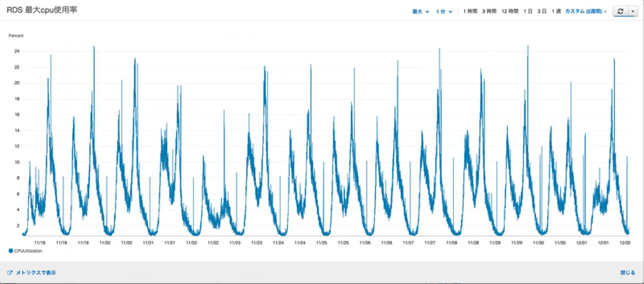
Task: Click the external link icon beside メトリクスで表示
Action: tap(10, 272)
